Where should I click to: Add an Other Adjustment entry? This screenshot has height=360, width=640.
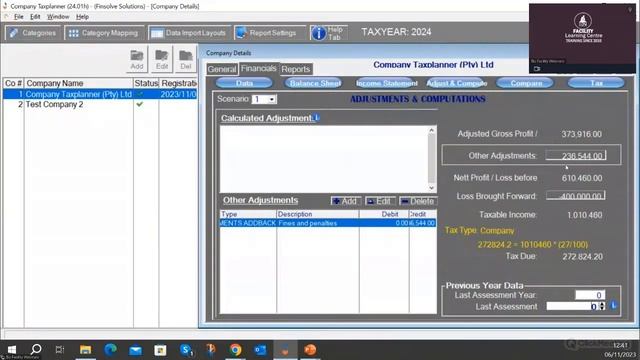point(345,201)
